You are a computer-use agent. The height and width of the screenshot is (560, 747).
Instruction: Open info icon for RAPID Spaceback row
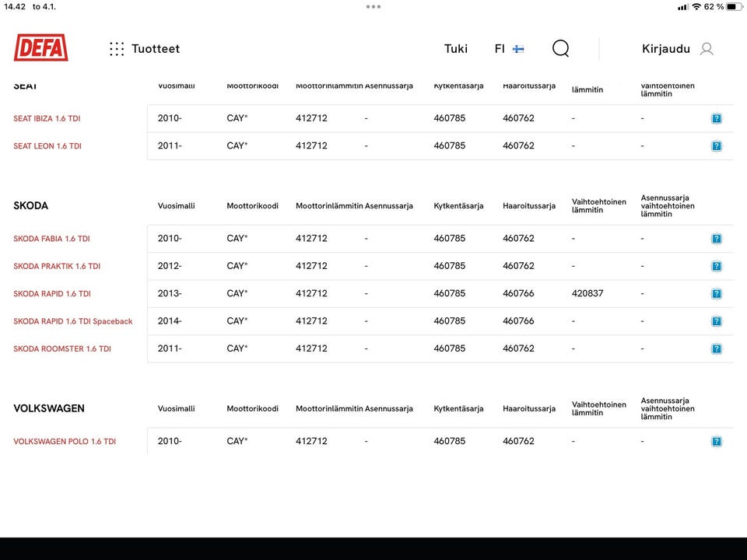click(717, 321)
